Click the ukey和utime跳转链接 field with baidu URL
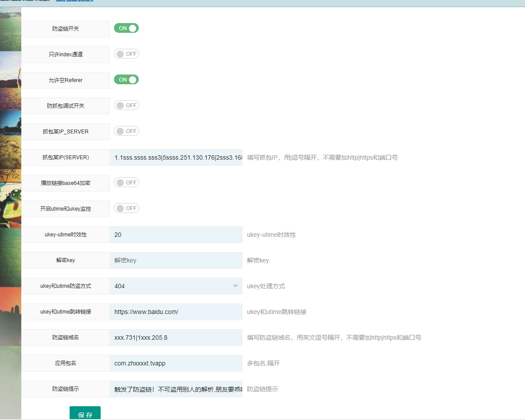This screenshot has height=420, width=525. click(176, 312)
